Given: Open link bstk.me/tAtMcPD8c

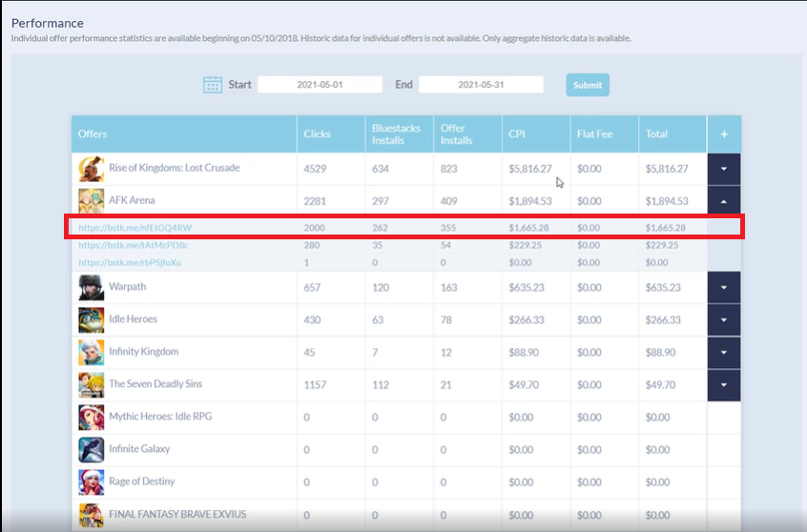Looking at the screenshot, I should [134, 245].
